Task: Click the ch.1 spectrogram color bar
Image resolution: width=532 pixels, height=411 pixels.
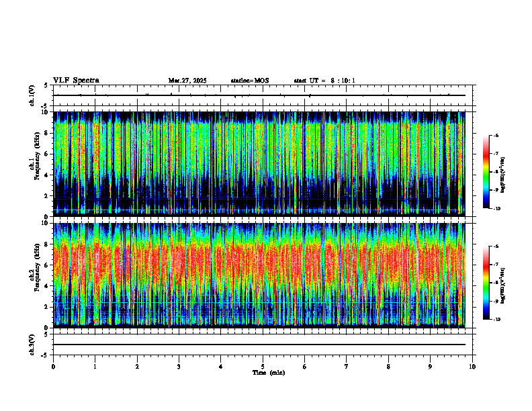Action: point(486,172)
